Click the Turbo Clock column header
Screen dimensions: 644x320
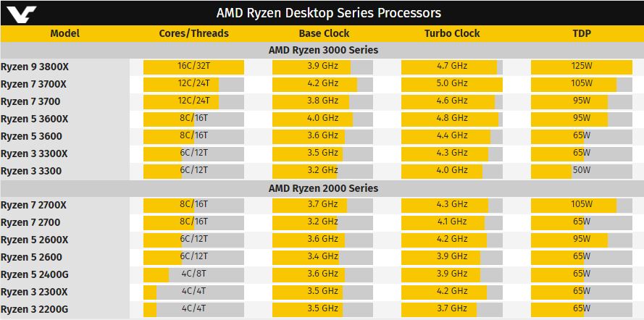point(452,33)
